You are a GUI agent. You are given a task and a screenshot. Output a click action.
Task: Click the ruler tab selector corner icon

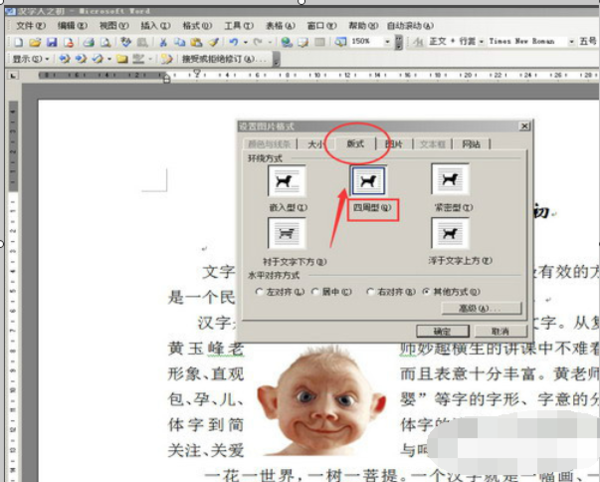click(x=13, y=75)
